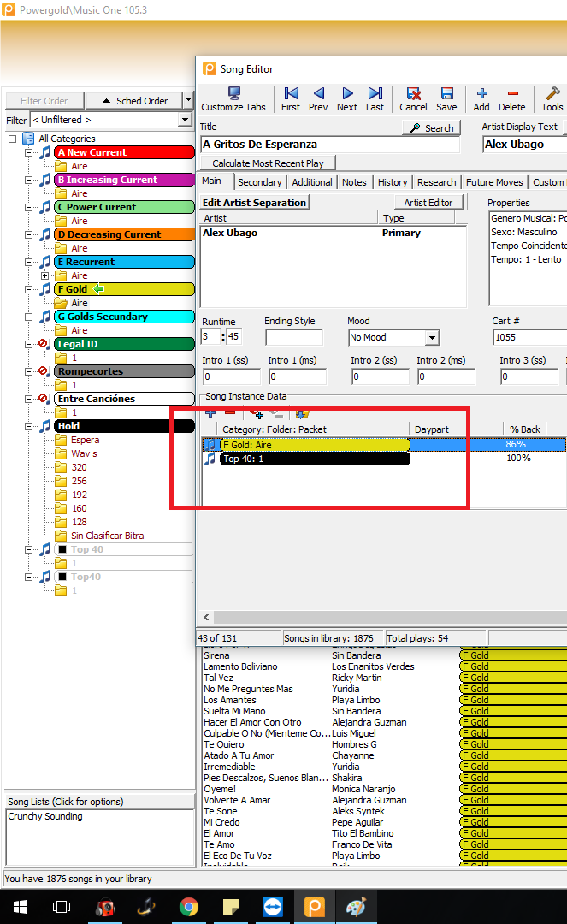Collapse the A New Current category
The height and width of the screenshot is (924, 567).
[x=28, y=152]
